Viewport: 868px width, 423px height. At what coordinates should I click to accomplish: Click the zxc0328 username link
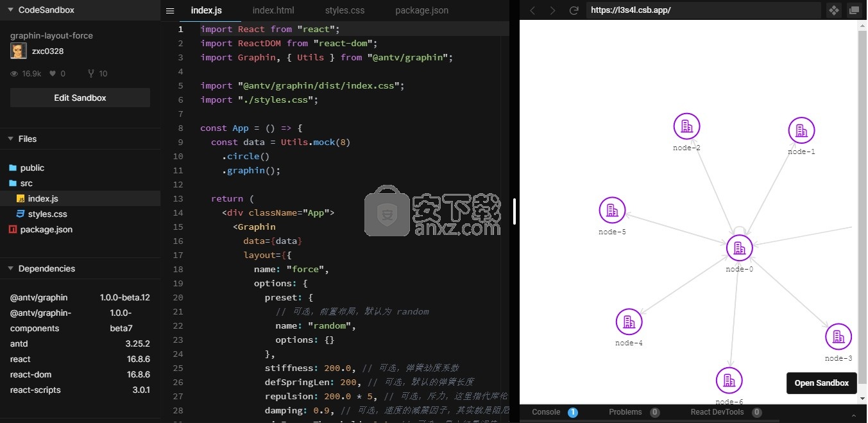click(47, 51)
